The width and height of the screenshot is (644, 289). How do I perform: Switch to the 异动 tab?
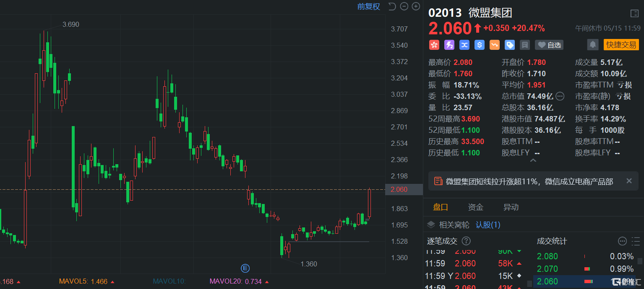(511, 207)
